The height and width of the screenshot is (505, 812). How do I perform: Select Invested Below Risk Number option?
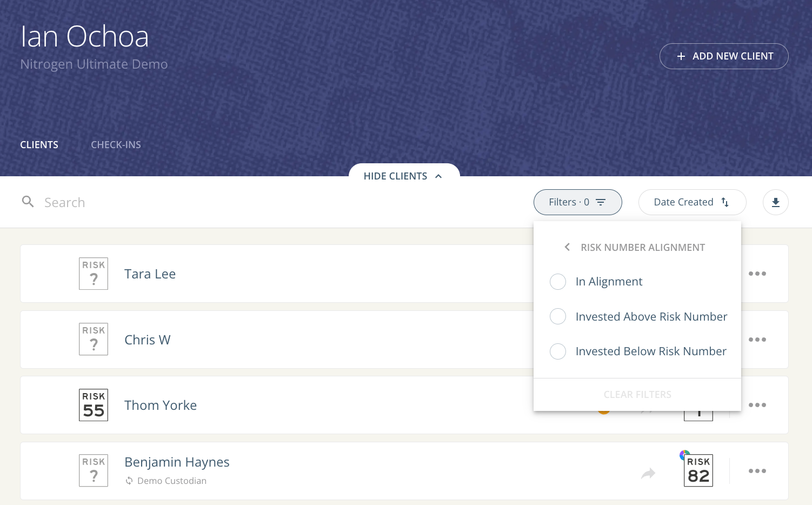click(x=558, y=351)
